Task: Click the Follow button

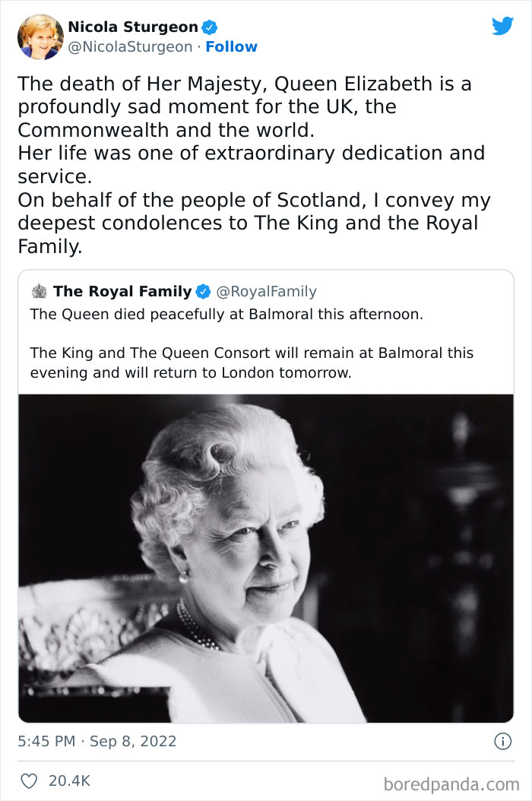Action: point(233,46)
